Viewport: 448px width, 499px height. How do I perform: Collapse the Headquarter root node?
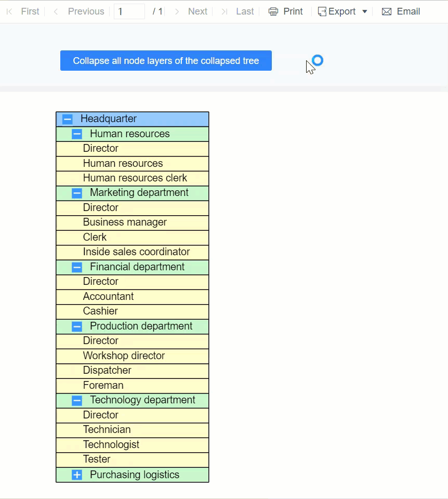[x=68, y=120]
